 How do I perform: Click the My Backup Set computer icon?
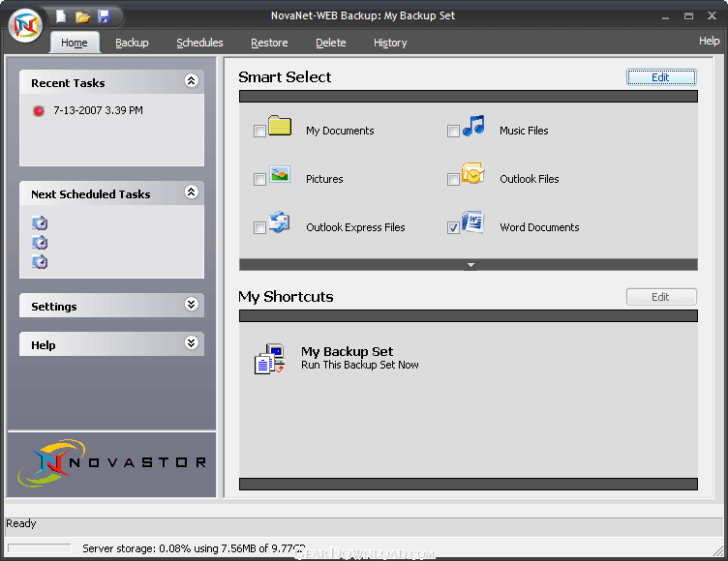click(270, 359)
